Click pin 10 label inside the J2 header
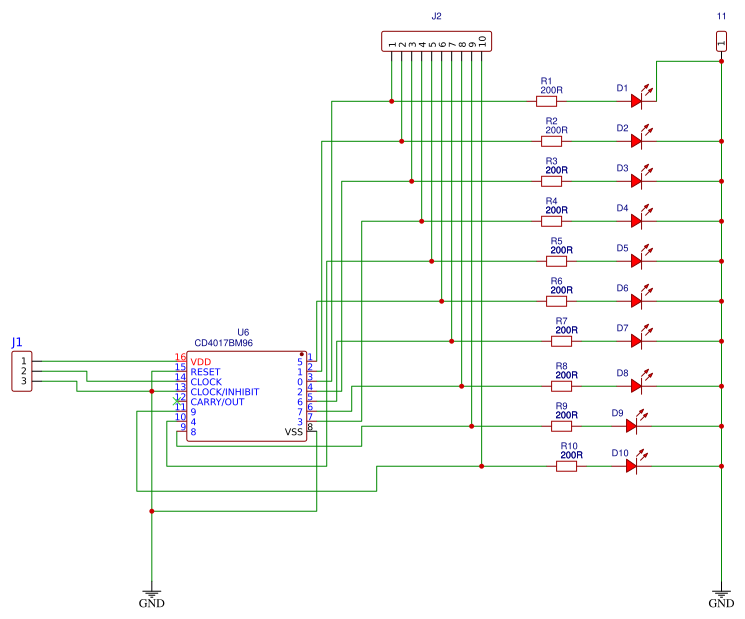745x619 pixels. click(482, 41)
